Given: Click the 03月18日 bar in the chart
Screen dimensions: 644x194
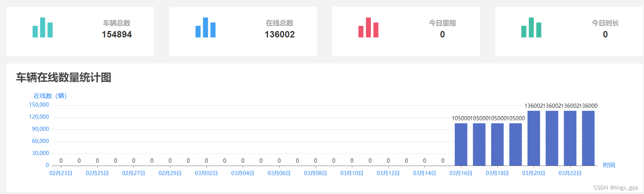Looking at the screenshot, I should (x=497, y=144).
